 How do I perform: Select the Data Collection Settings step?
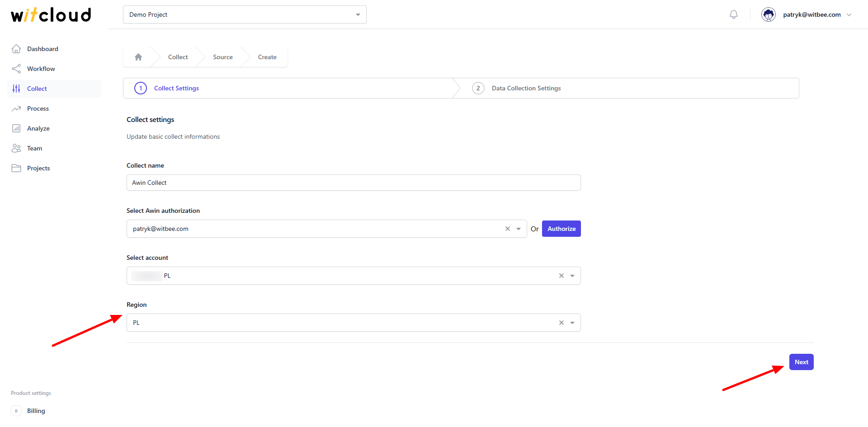[526, 88]
